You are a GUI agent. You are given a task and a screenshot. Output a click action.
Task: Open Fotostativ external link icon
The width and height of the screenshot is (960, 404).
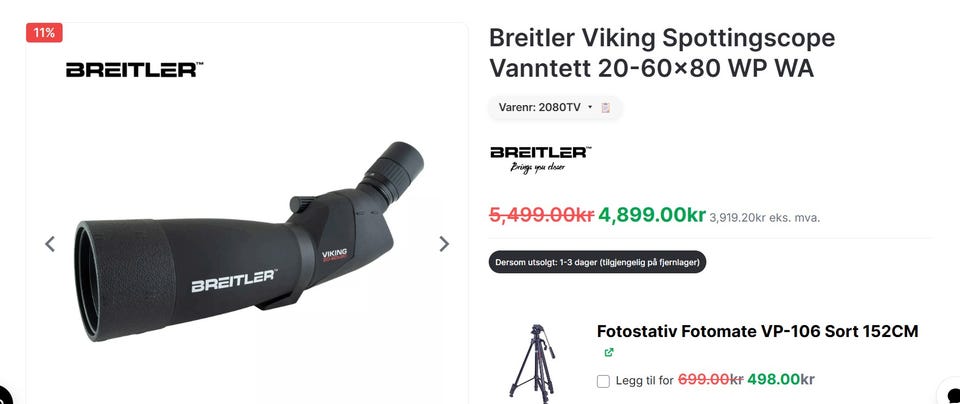[x=609, y=352]
